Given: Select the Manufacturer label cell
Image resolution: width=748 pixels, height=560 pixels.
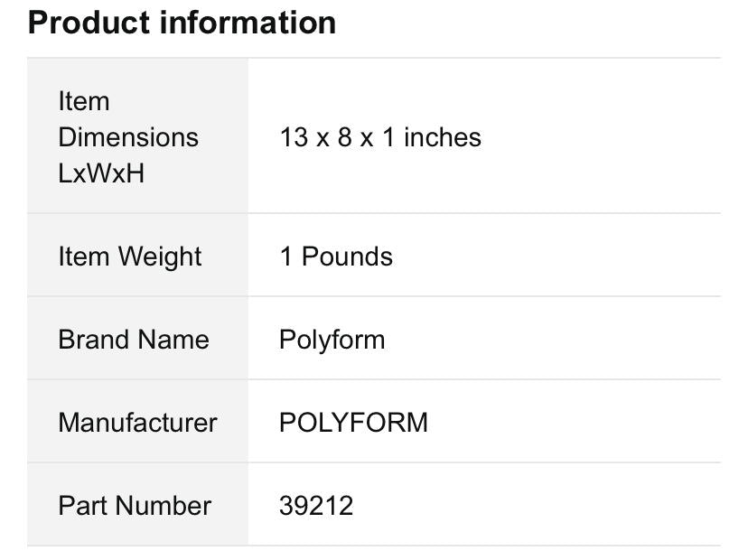Looking at the screenshot, I should [x=137, y=423].
